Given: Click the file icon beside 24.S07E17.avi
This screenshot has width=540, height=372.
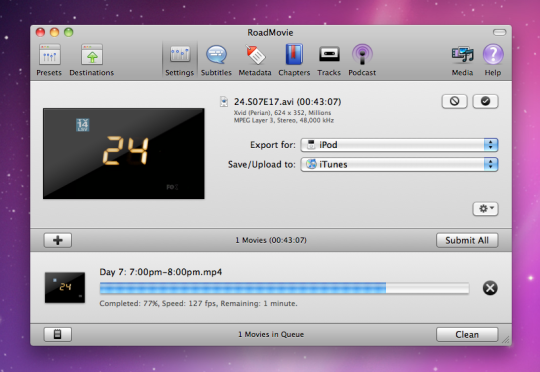Looking at the screenshot, I should pyautogui.click(x=224, y=102).
